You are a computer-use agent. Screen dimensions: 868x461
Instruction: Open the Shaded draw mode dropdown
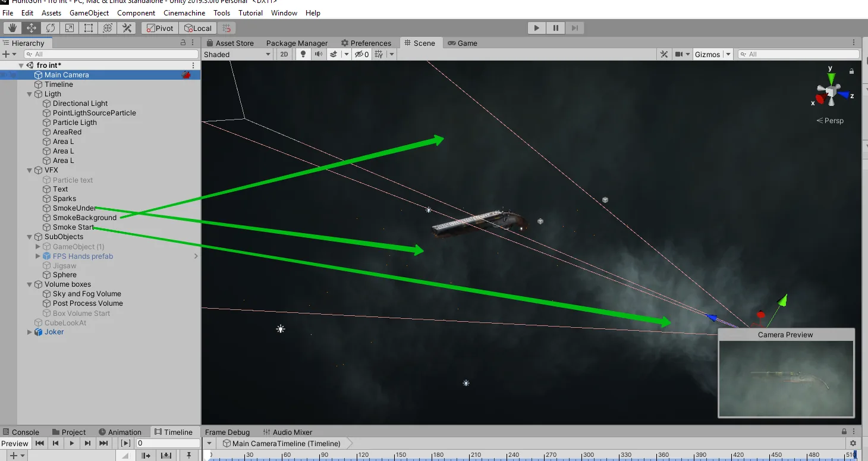237,54
